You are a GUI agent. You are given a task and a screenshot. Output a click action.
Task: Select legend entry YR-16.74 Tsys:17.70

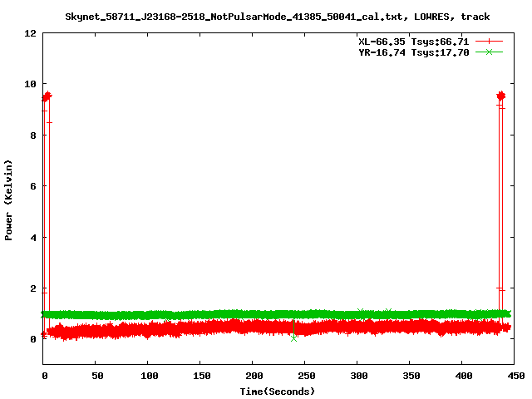pyautogui.click(x=414, y=52)
